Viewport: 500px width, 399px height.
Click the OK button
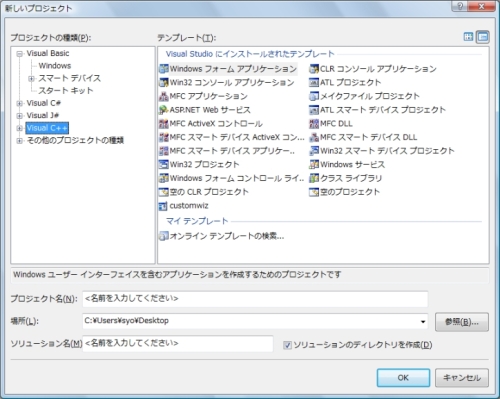point(403,378)
